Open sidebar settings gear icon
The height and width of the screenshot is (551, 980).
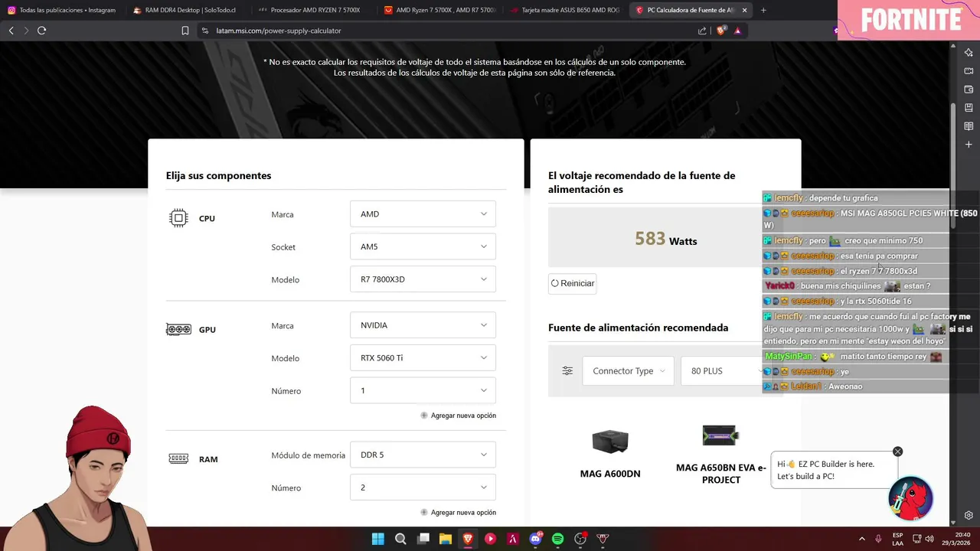[x=969, y=515]
